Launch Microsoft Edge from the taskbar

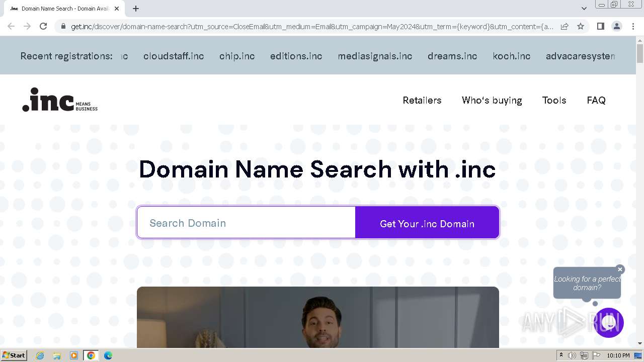click(x=108, y=355)
